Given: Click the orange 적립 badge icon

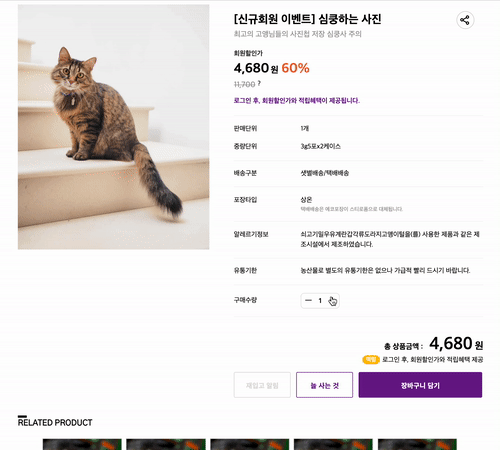Looking at the screenshot, I should click(371, 359).
